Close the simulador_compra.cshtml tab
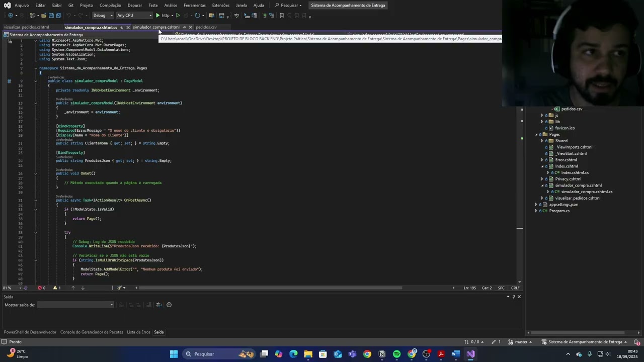This screenshot has height=362, width=644. pyautogui.click(x=190, y=27)
